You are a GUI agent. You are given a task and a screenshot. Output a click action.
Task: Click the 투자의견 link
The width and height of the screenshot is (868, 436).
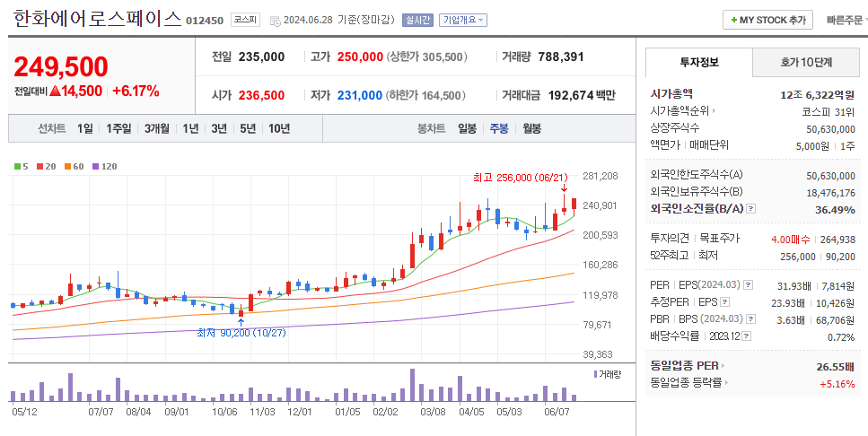[x=670, y=239]
